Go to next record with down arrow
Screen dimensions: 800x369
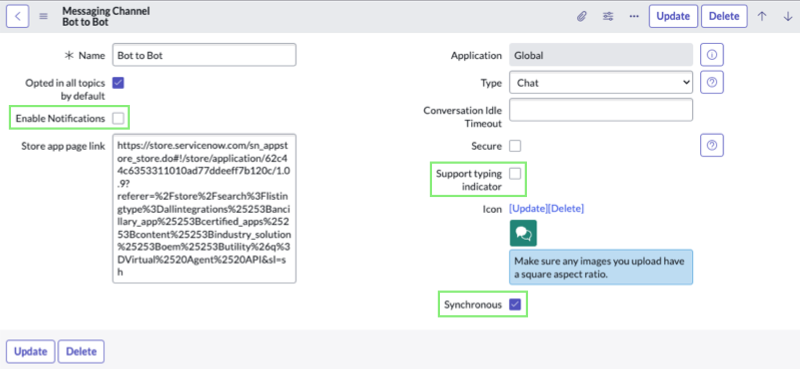[787, 16]
